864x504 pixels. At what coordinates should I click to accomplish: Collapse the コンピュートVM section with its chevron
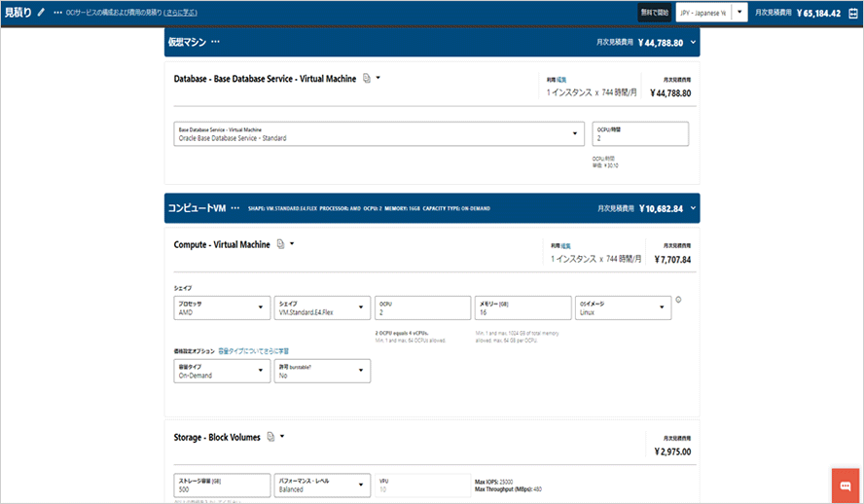[x=693, y=208]
